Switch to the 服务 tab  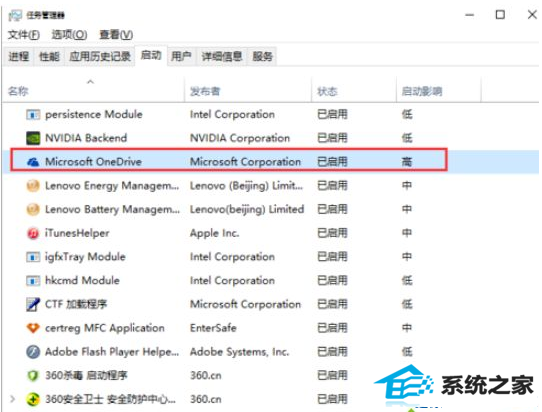click(263, 56)
